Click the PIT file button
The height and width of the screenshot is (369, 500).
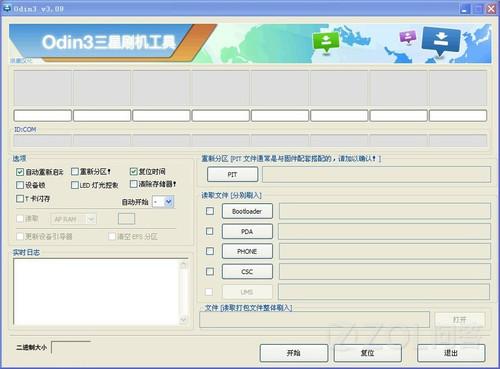click(232, 174)
